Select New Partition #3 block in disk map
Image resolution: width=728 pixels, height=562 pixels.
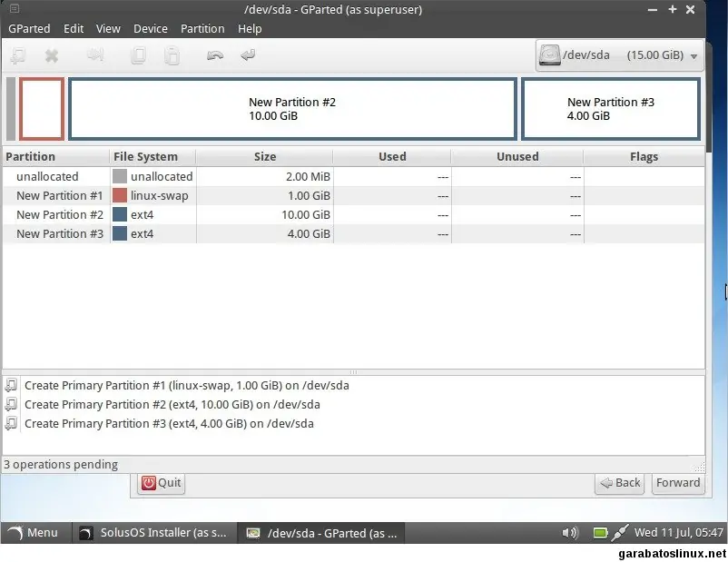click(x=611, y=109)
